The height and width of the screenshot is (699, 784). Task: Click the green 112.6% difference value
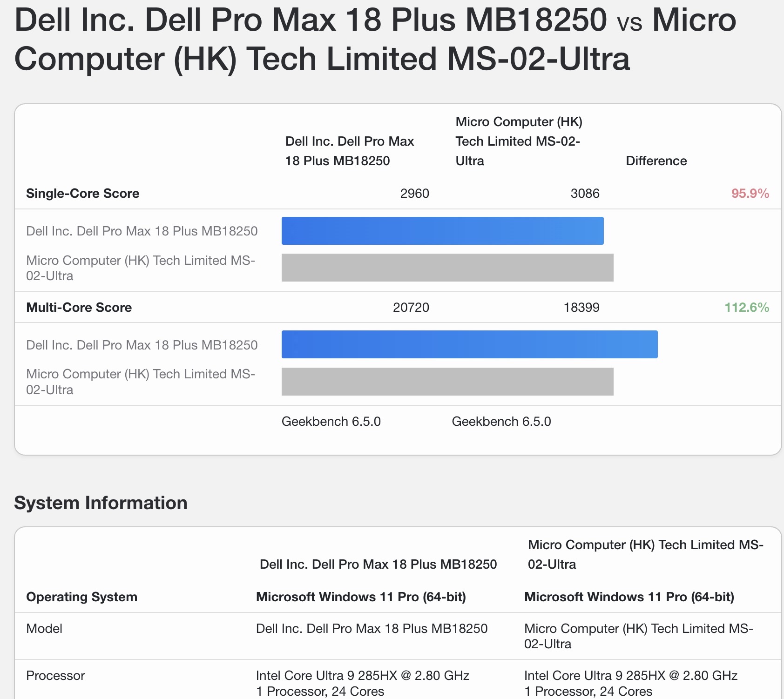[x=746, y=308]
